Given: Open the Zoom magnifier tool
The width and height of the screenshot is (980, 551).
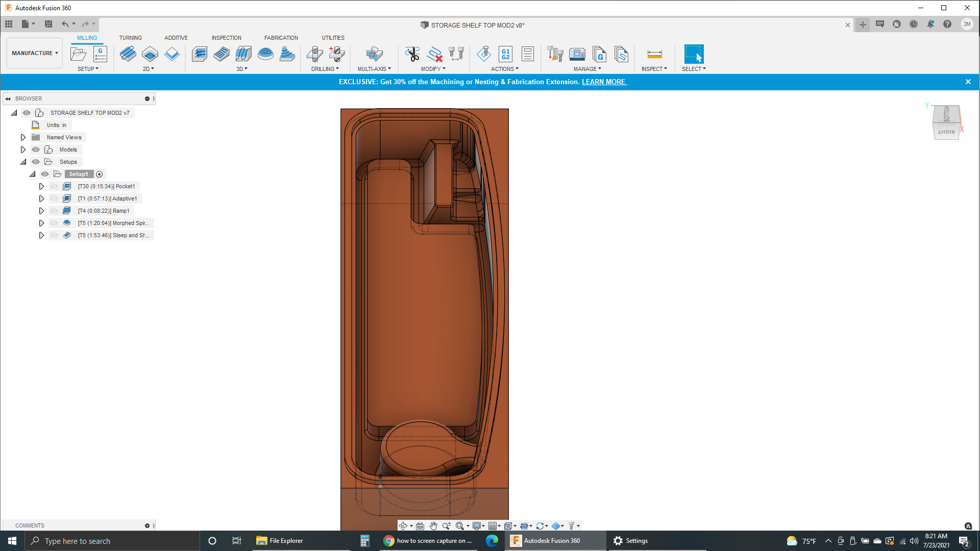Looking at the screenshot, I should [447, 525].
